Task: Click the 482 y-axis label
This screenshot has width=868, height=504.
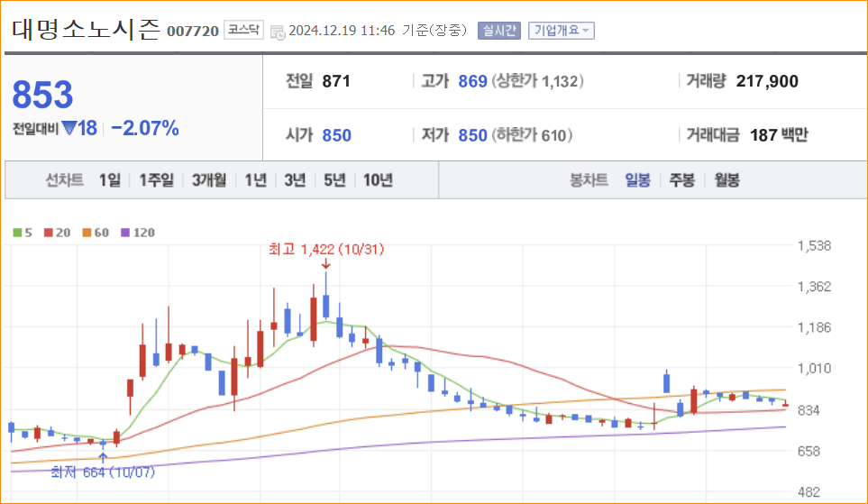Action: [x=809, y=491]
